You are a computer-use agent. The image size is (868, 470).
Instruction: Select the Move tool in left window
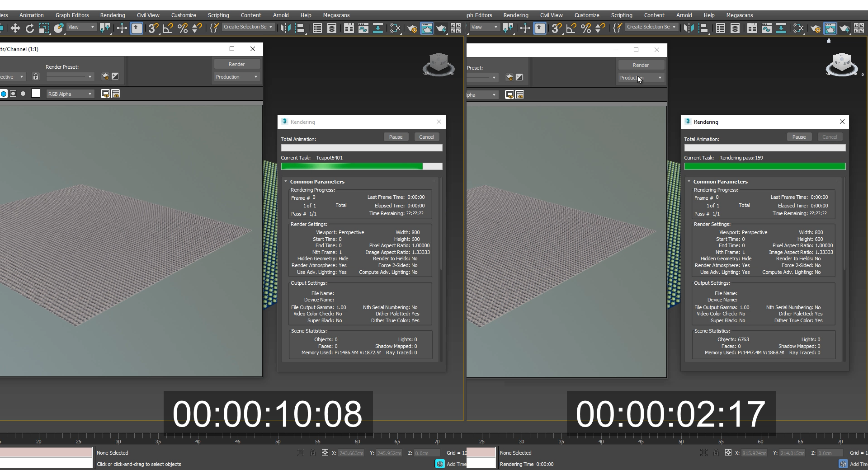[15, 28]
